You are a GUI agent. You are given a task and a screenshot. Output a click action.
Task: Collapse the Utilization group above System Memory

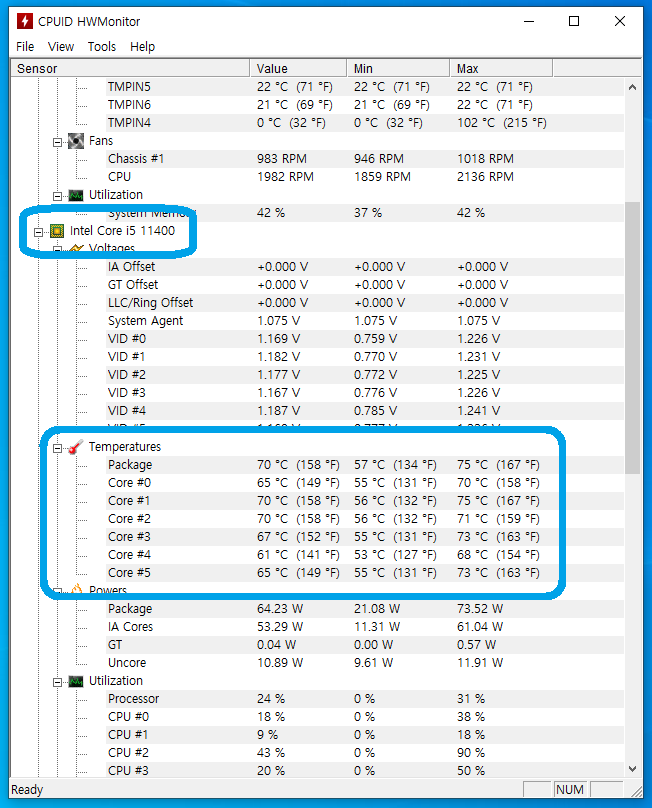58,196
